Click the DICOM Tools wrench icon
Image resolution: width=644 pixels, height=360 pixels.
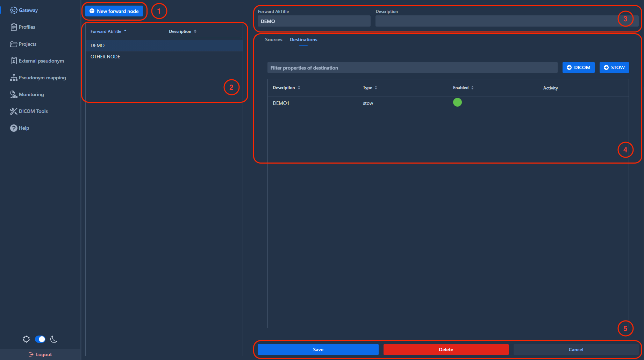point(14,111)
